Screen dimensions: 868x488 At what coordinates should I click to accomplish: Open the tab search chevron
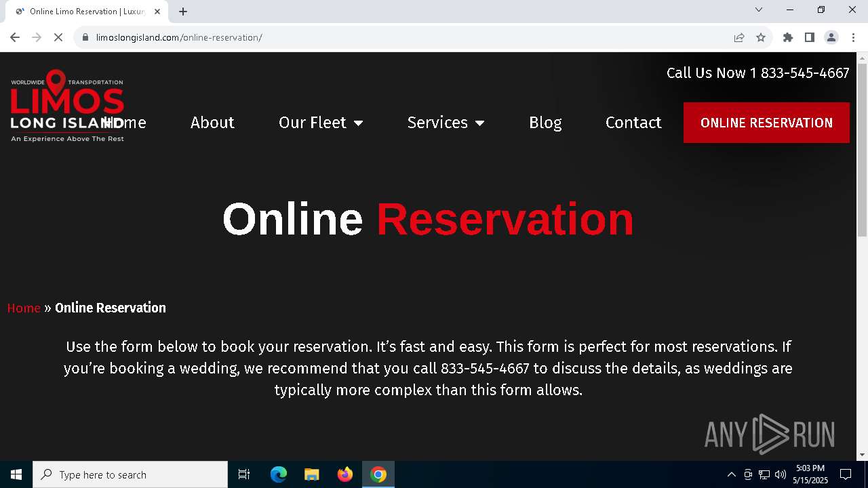point(759,9)
